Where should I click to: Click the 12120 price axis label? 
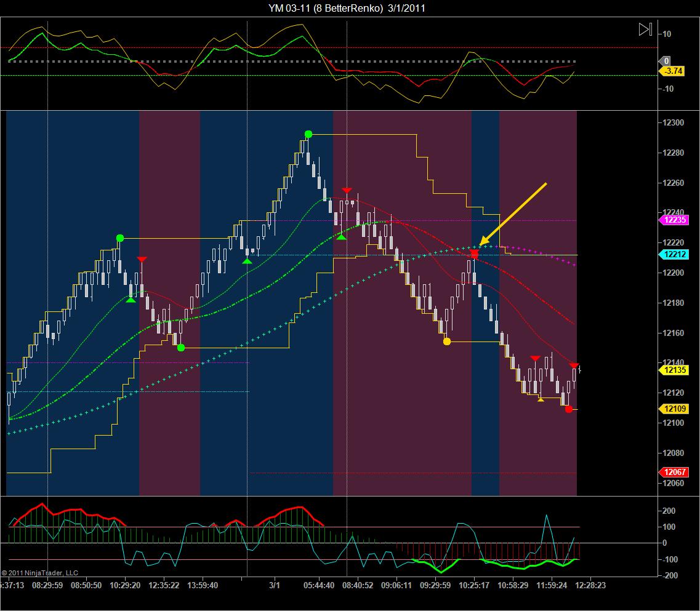point(673,393)
